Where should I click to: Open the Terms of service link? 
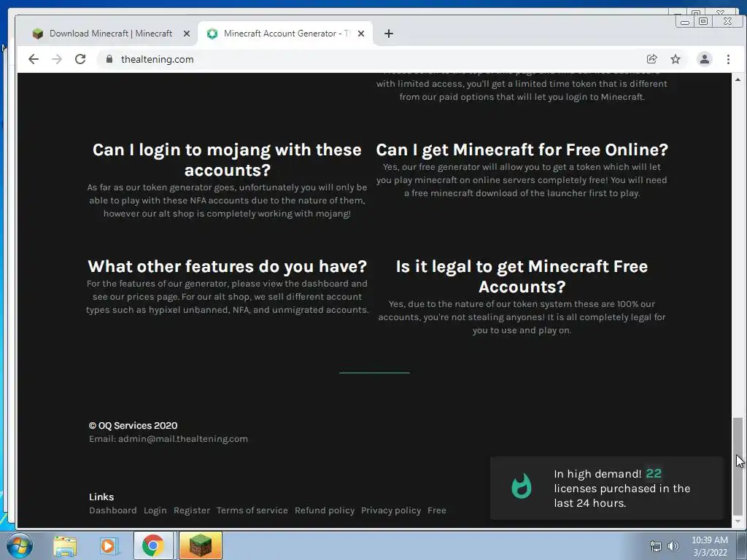pos(252,510)
